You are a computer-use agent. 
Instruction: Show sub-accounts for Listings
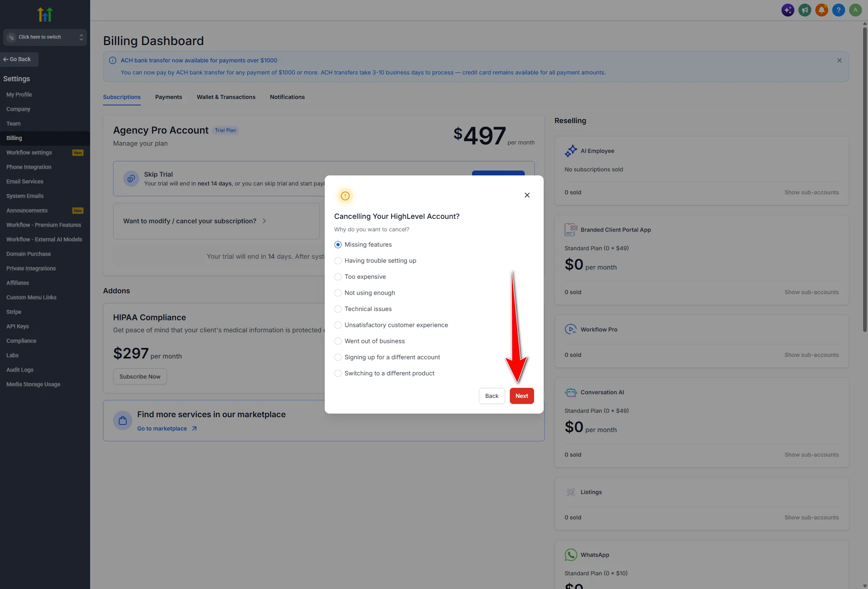coord(812,517)
